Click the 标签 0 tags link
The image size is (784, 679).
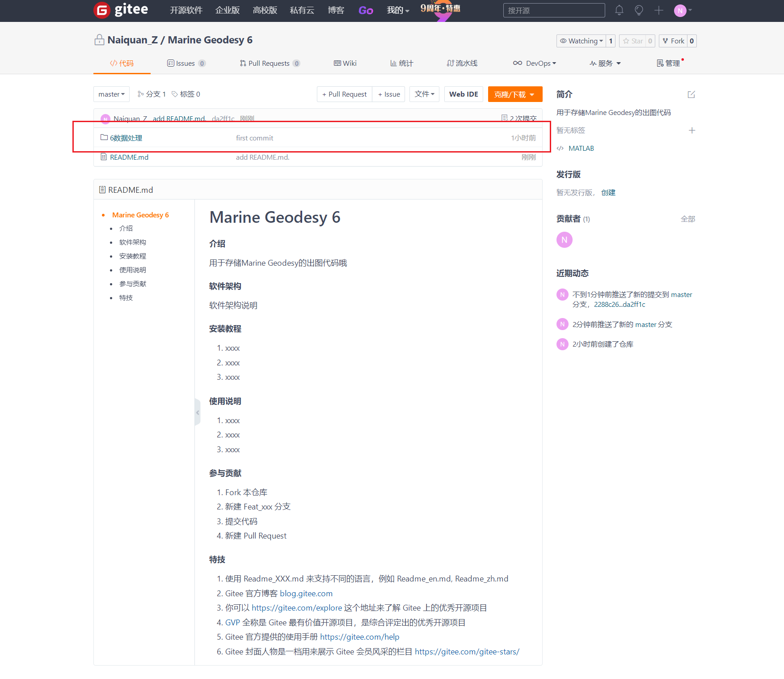[186, 94]
